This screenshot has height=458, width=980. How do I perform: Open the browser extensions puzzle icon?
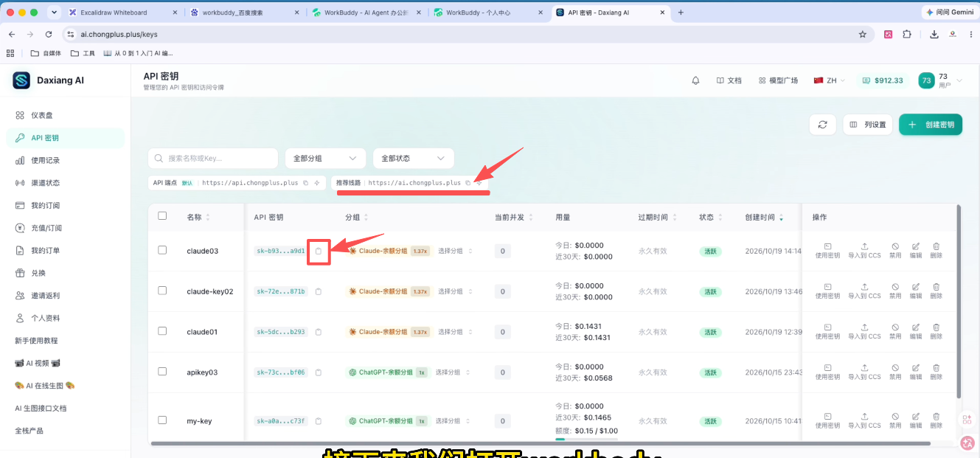click(x=907, y=34)
